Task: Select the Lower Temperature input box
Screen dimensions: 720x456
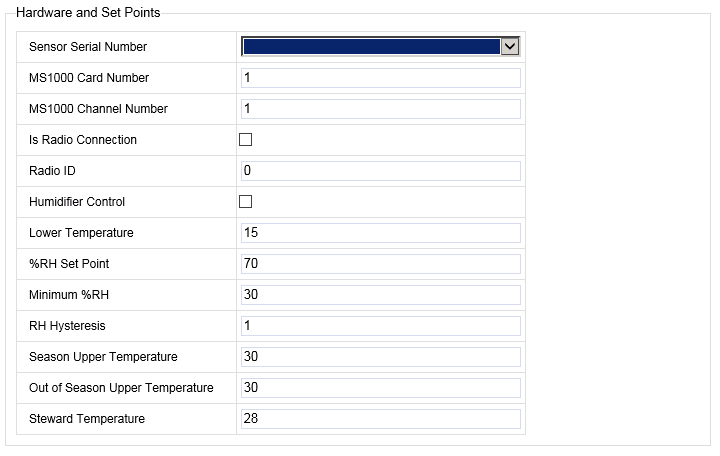Action: tap(380, 233)
